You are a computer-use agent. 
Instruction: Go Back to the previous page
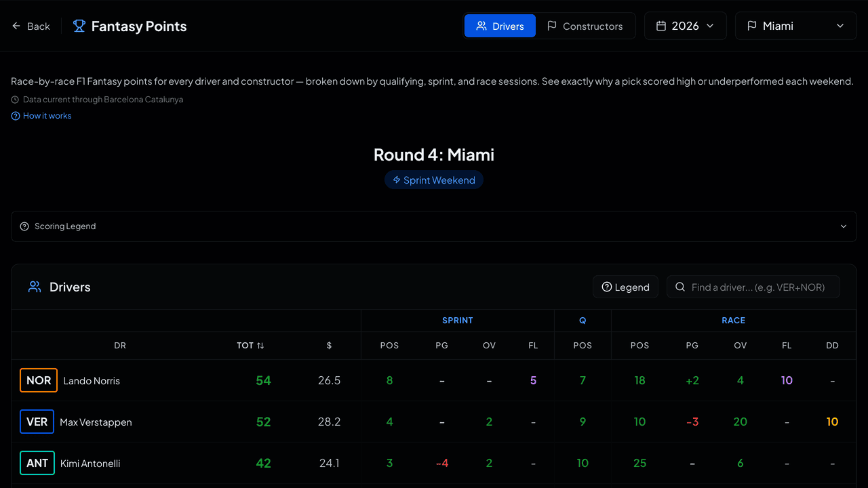click(x=31, y=26)
